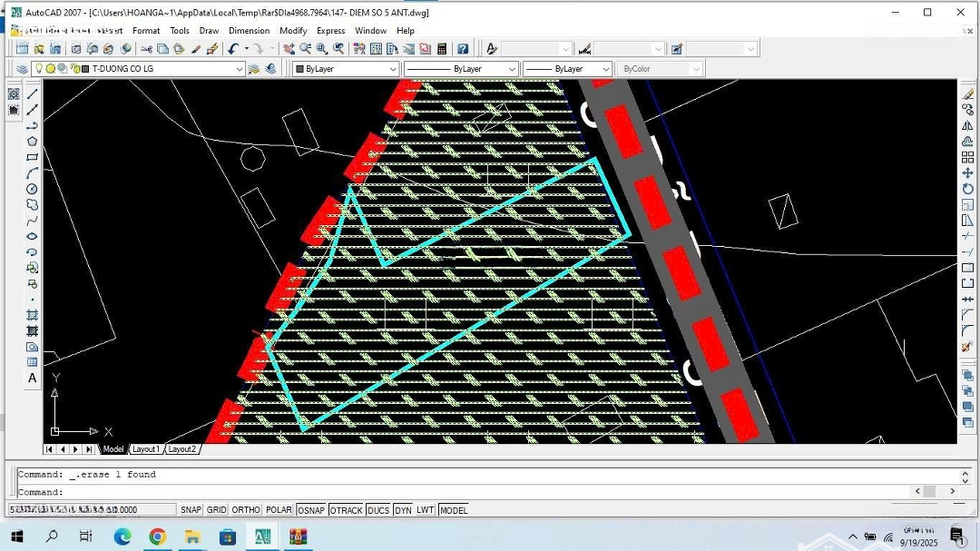The width and height of the screenshot is (980, 551).
Task: Toggle ORTHO mode in status bar
Action: point(246,510)
